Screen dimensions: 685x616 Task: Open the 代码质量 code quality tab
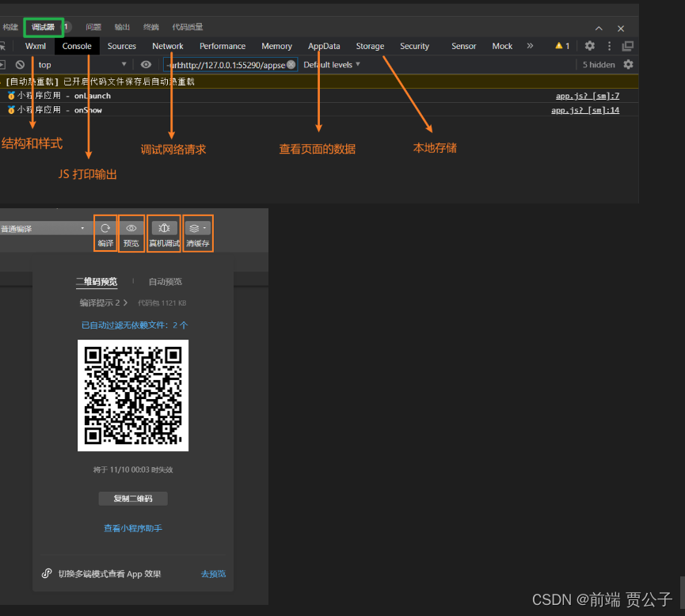(188, 27)
